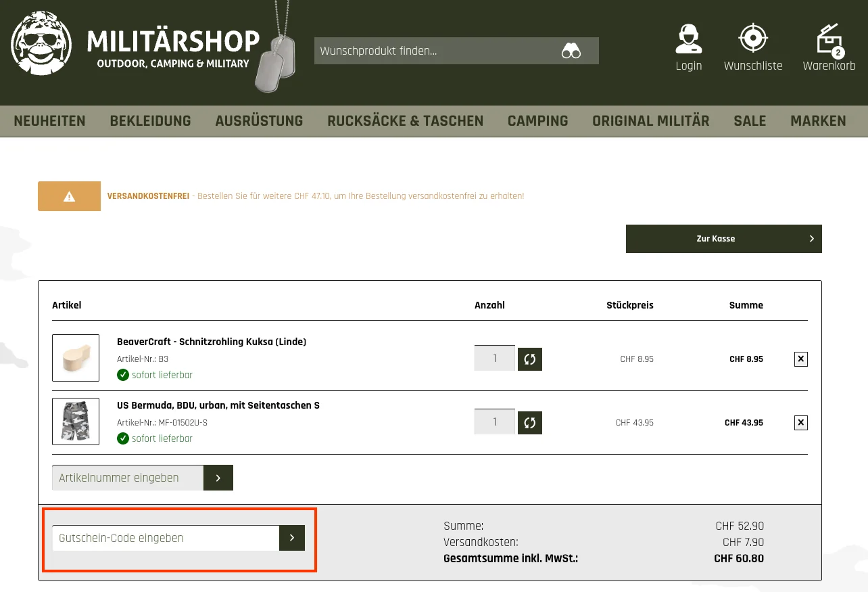Open the CAMPING menu item
Screen dimensions: 868x592
537,121
